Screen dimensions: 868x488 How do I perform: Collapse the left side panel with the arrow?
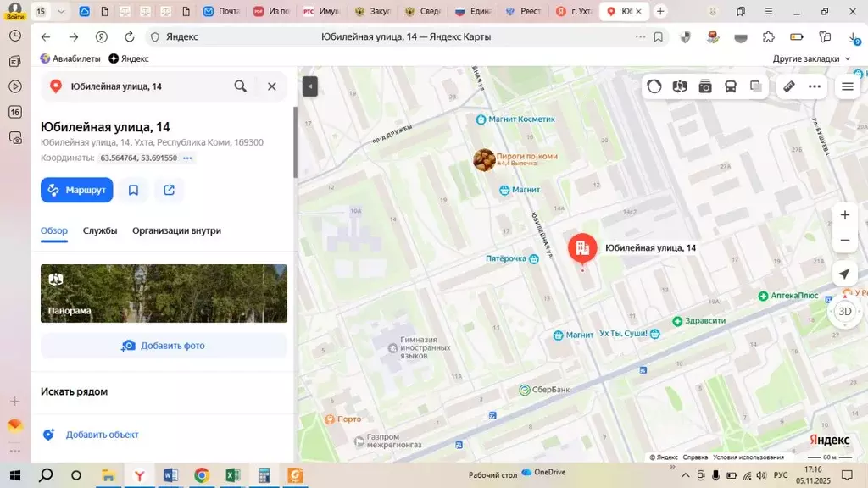click(310, 86)
